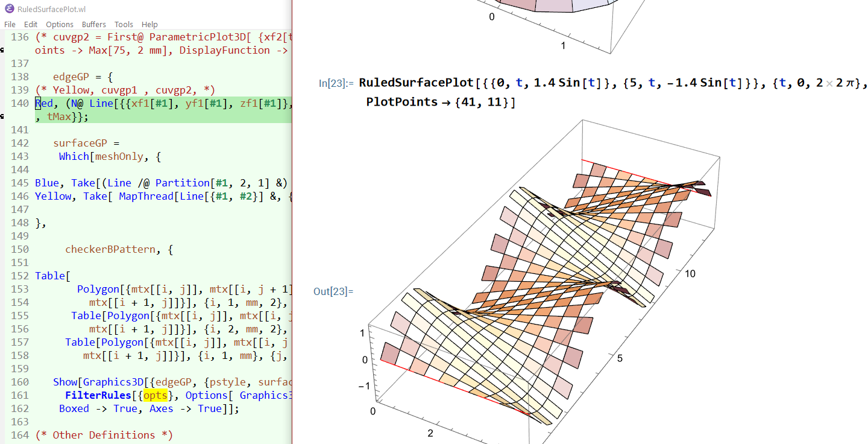Click the RuledSurfacePlot.wl window title
868x444 pixels.
(x=52, y=9)
